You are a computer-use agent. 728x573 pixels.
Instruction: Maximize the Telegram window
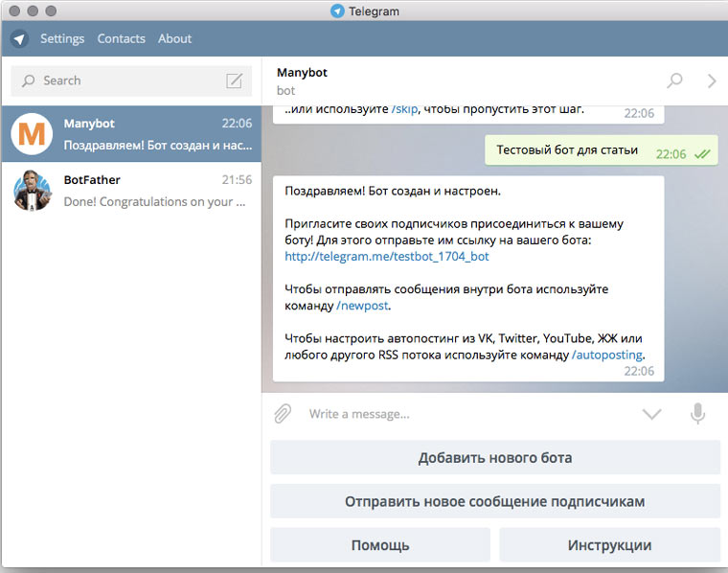51,11
